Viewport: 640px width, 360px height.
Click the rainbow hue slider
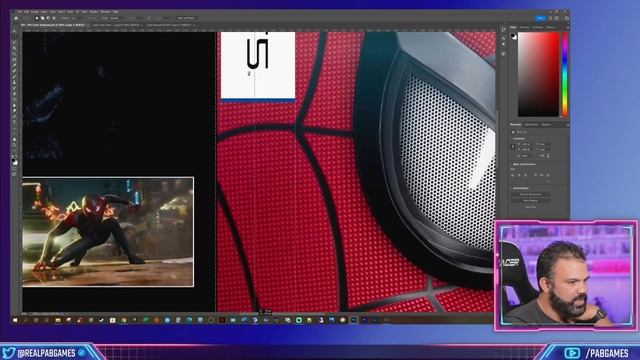click(x=565, y=75)
